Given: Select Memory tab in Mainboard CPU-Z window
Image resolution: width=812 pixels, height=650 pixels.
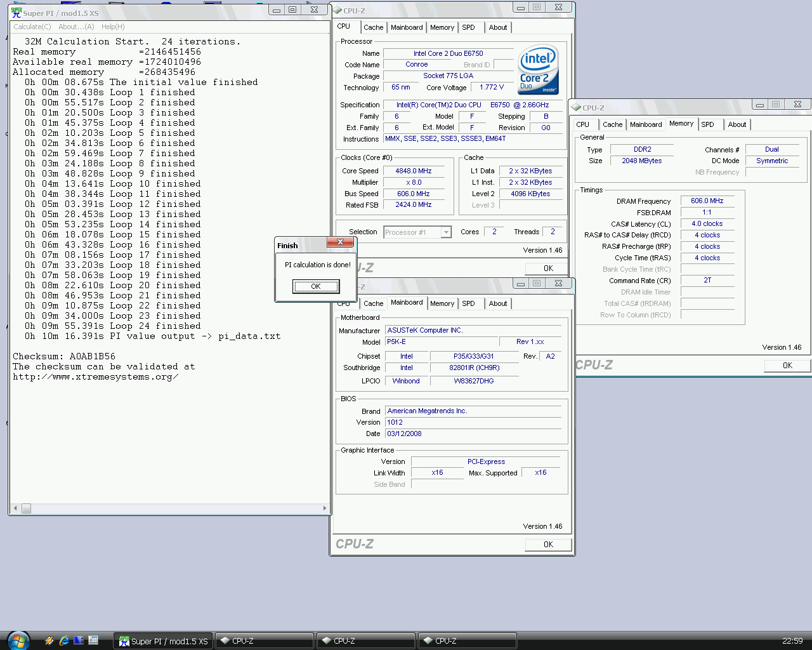Looking at the screenshot, I should click(x=442, y=303).
